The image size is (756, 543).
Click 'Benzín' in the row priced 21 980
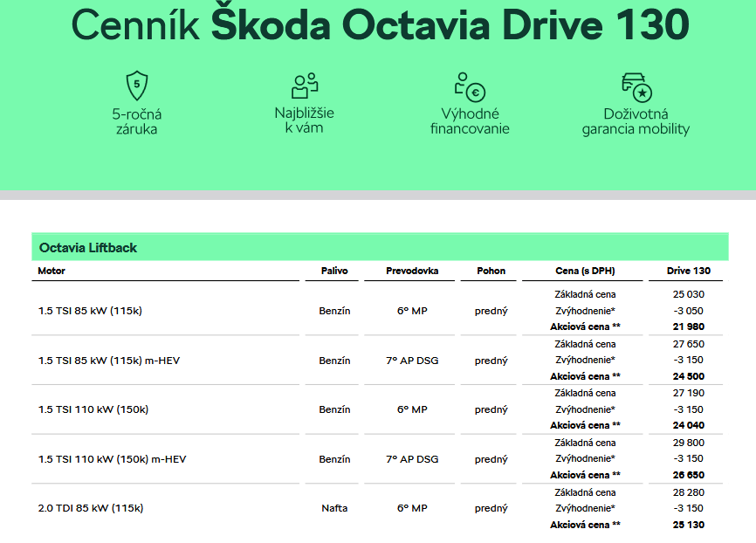(334, 311)
